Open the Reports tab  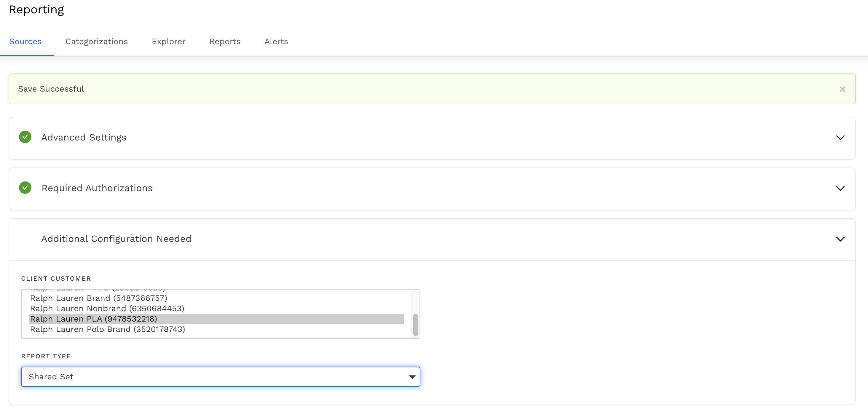[x=225, y=41]
